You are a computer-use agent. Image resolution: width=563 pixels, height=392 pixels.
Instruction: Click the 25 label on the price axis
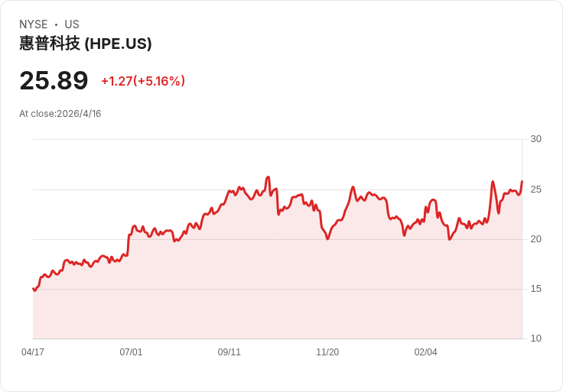[535, 189]
